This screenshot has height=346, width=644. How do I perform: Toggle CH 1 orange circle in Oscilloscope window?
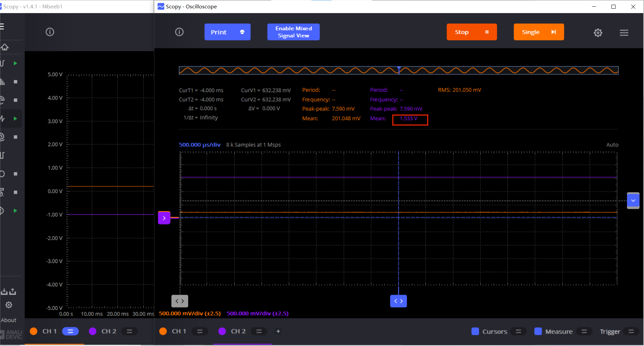click(163, 331)
